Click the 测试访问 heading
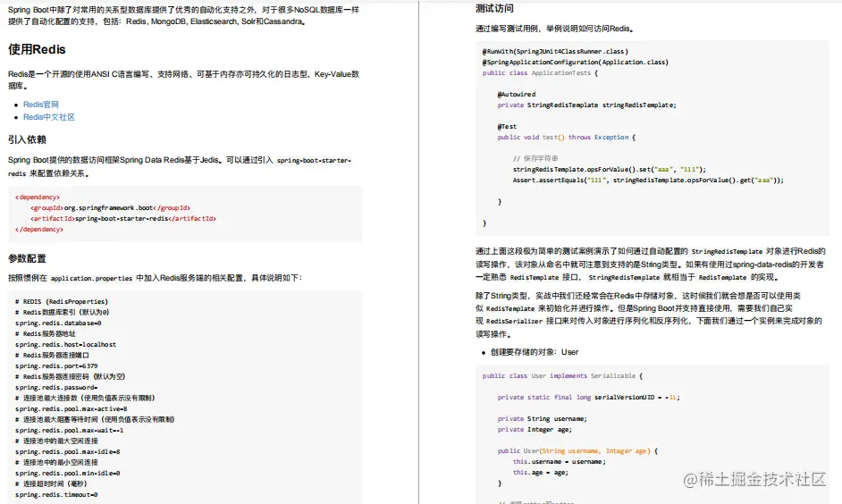The width and height of the screenshot is (842, 504). [x=494, y=9]
